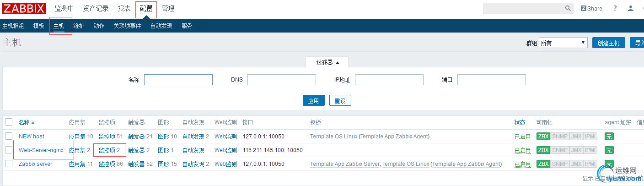The height and width of the screenshot is (186, 644).
Task: Go to 服务 submenu
Action: coord(187,26)
